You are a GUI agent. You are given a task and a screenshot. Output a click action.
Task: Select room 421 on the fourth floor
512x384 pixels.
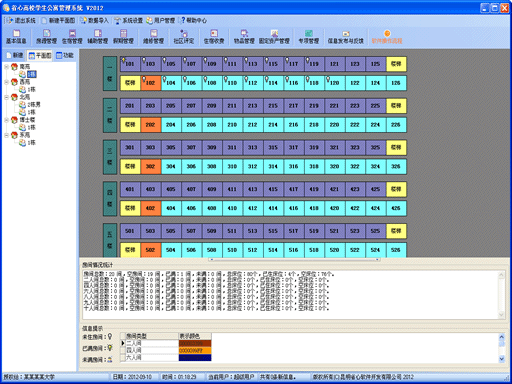[335, 189]
